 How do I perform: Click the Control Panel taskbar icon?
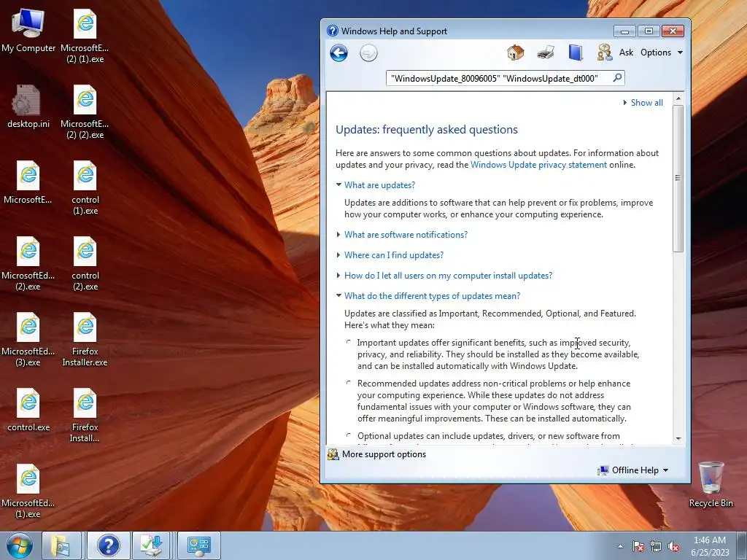(198, 545)
